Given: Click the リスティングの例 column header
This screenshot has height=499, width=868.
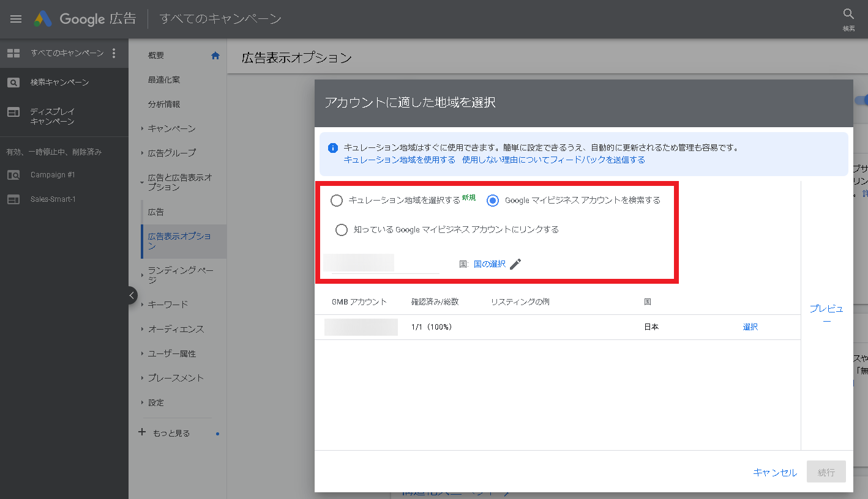Looking at the screenshot, I should coord(520,302).
